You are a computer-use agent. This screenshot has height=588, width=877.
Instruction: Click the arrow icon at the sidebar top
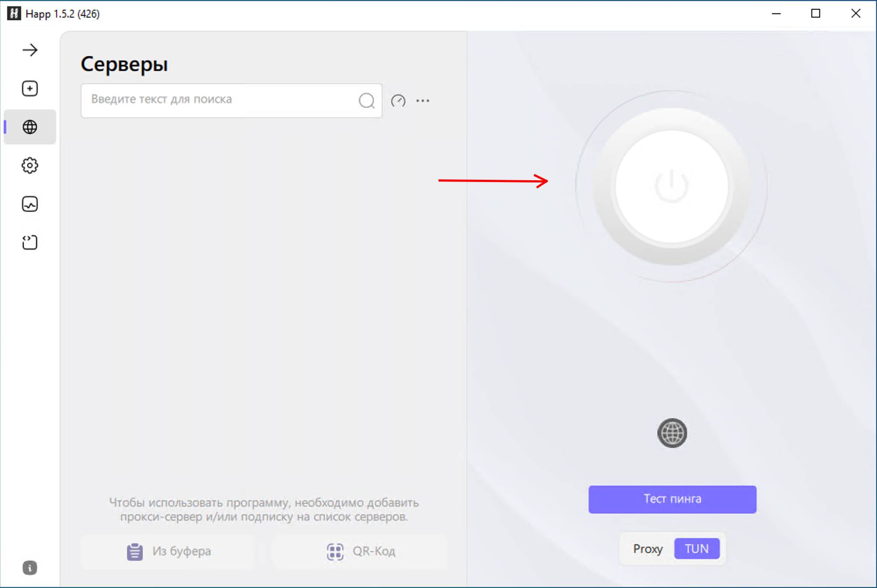point(29,50)
